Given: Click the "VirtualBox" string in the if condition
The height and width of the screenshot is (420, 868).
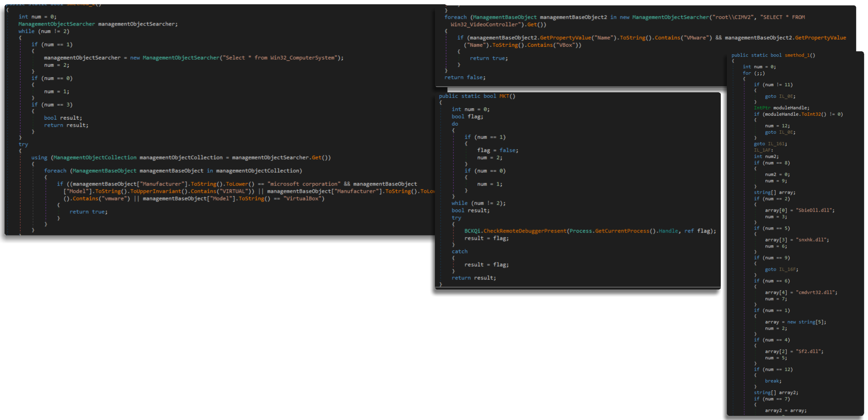Looking at the screenshot, I should [x=303, y=199].
